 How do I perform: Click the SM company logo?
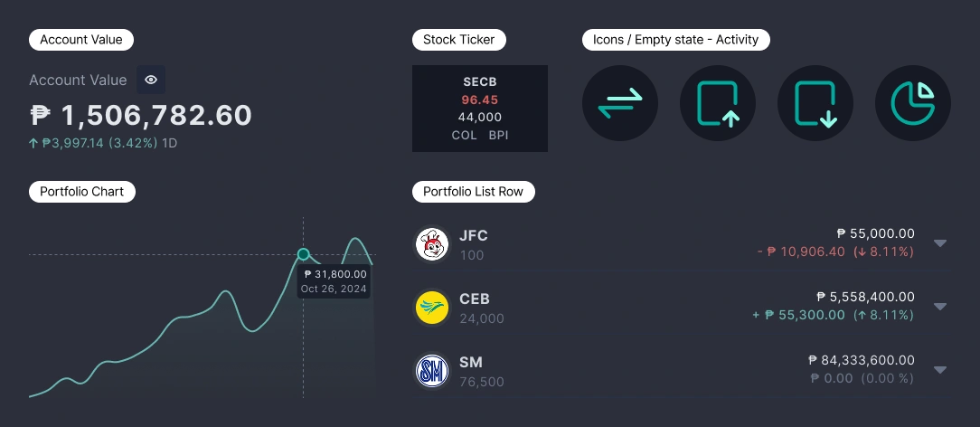[x=431, y=371]
